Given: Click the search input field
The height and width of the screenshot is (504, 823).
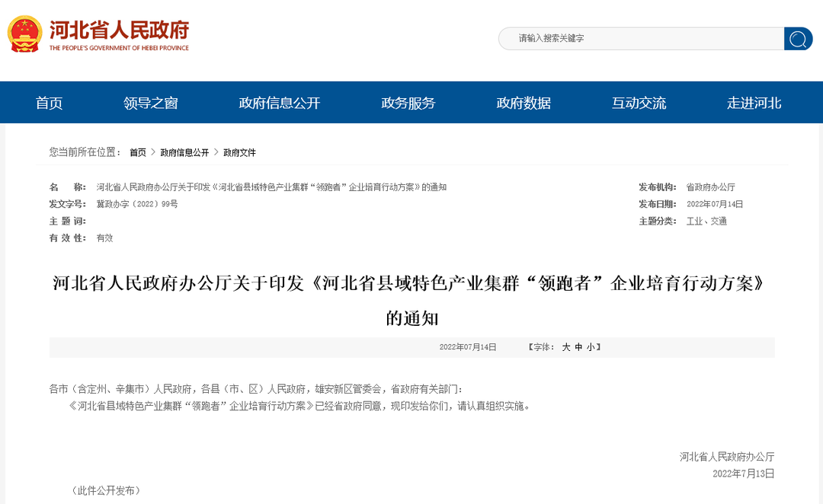Looking at the screenshot, I should pyautogui.click(x=640, y=38).
